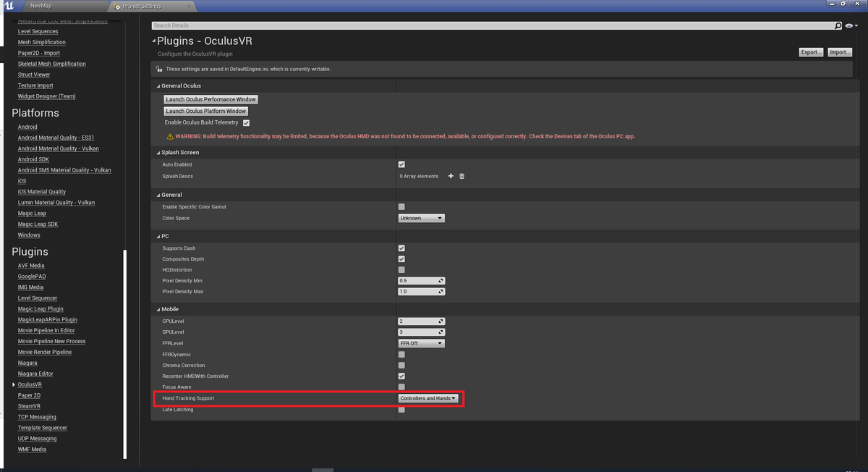Screen dimensions: 868x472
Task: Open Widget Designer (Team) settings
Action: [x=46, y=96]
